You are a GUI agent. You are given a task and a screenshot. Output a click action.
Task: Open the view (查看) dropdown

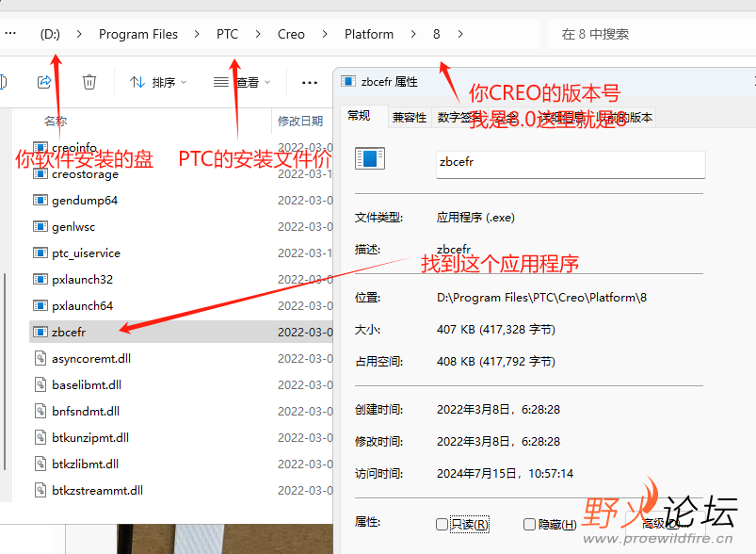242,83
